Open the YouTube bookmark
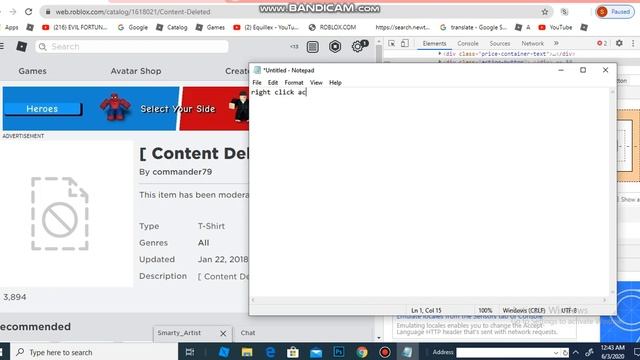This screenshot has height=360, width=640. [x=556, y=27]
